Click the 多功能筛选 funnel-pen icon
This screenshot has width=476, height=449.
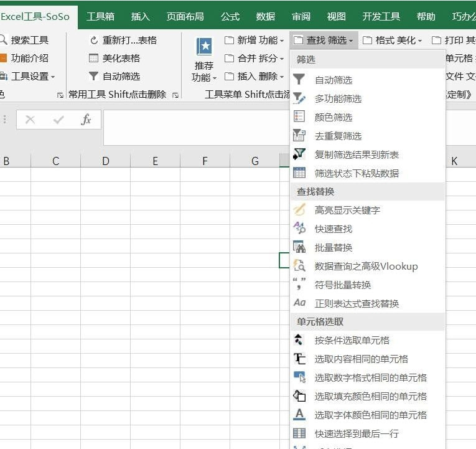click(x=299, y=98)
